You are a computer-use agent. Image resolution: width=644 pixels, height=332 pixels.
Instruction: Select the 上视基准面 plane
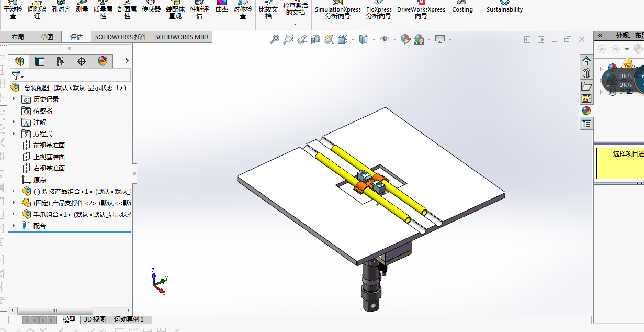(49, 157)
